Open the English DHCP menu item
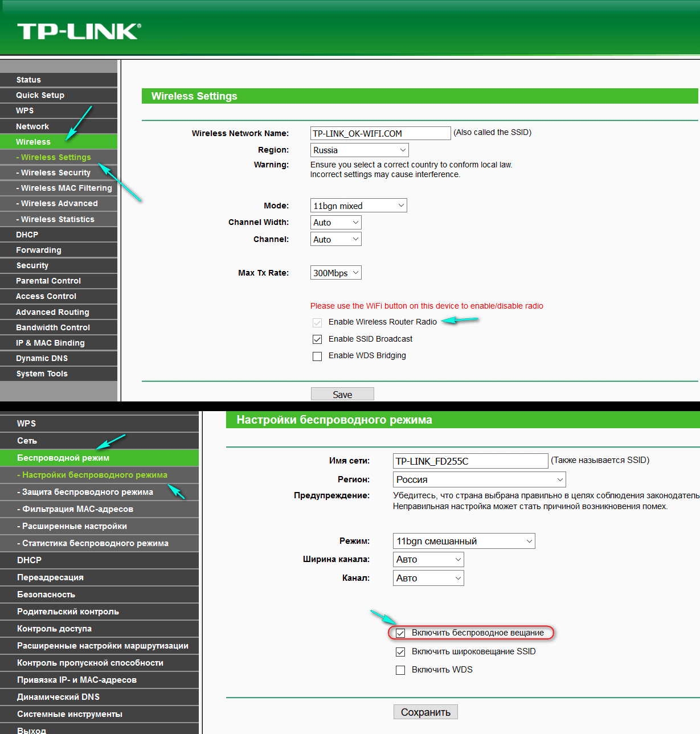Screen dimensions: 700x734 click(x=59, y=235)
